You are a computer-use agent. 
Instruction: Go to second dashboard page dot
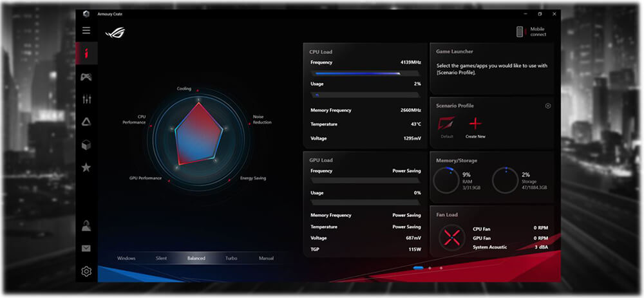point(430,267)
